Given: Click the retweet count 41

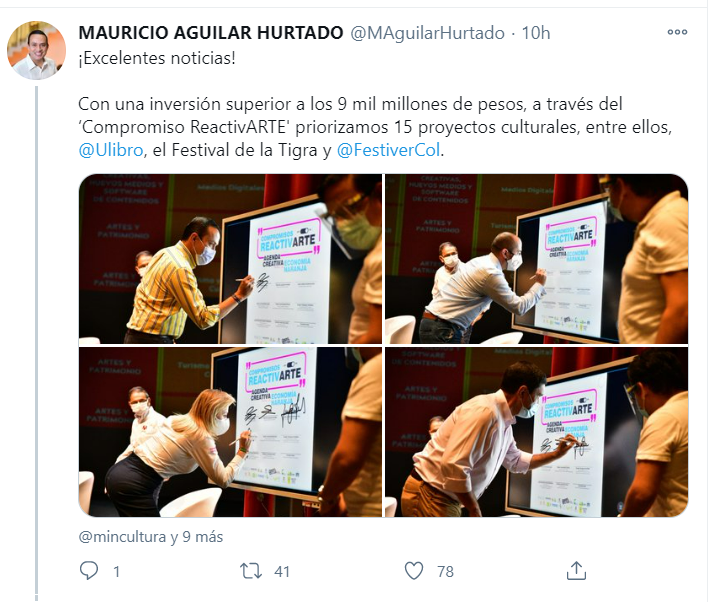Looking at the screenshot, I should tap(282, 571).
